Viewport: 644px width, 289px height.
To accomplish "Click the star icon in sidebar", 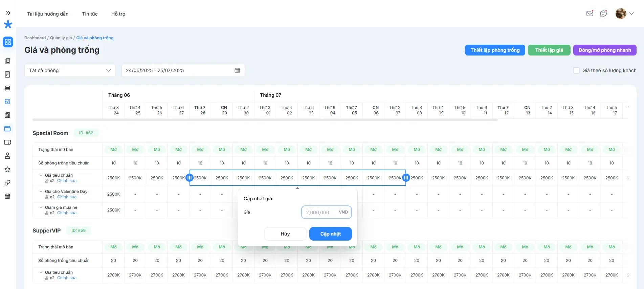I will click(x=7, y=169).
